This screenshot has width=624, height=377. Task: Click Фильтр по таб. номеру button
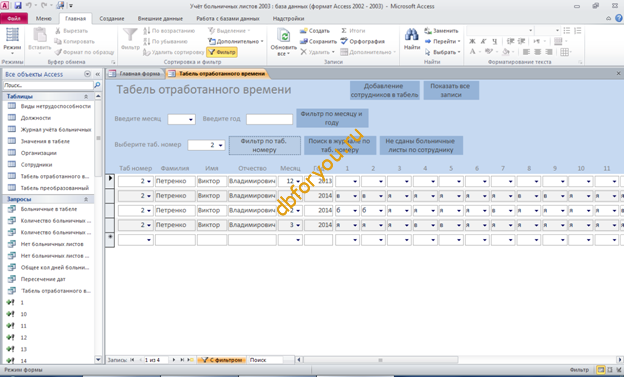pyautogui.click(x=264, y=145)
